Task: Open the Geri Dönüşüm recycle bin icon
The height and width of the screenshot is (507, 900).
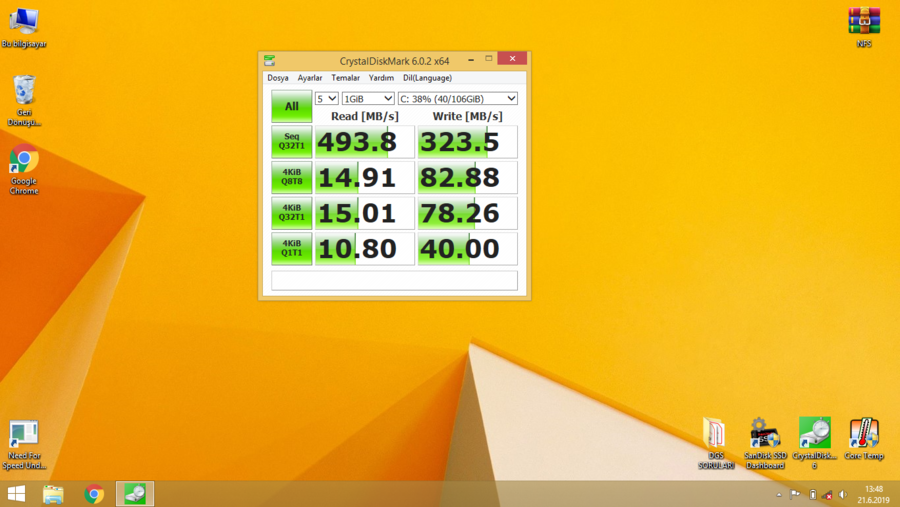Action: pyautogui.click(x=24, y=100)
